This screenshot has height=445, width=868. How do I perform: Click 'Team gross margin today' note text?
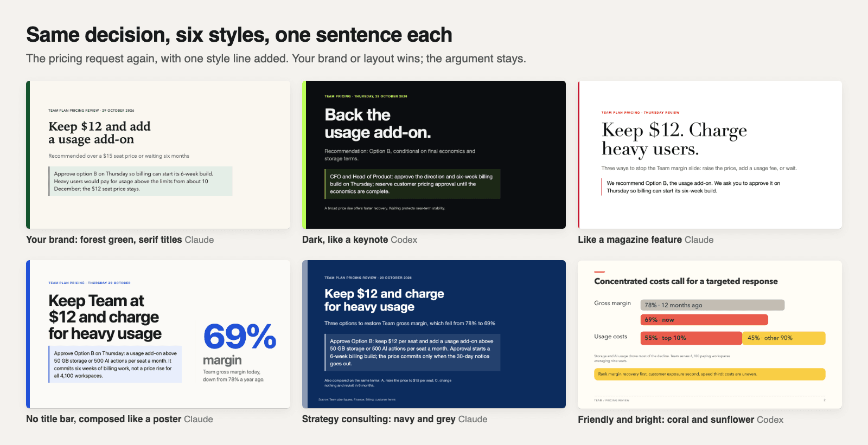[x=233, y=376]
